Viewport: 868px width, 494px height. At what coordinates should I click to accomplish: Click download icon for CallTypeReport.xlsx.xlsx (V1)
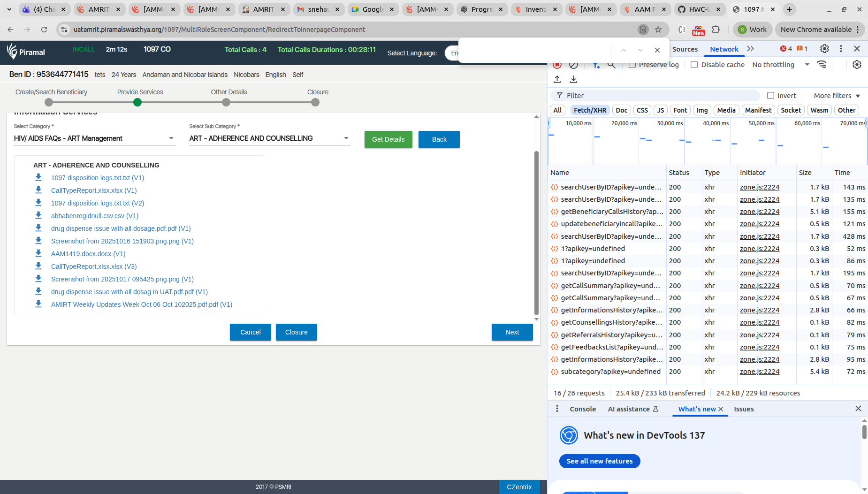pos(38,190)
